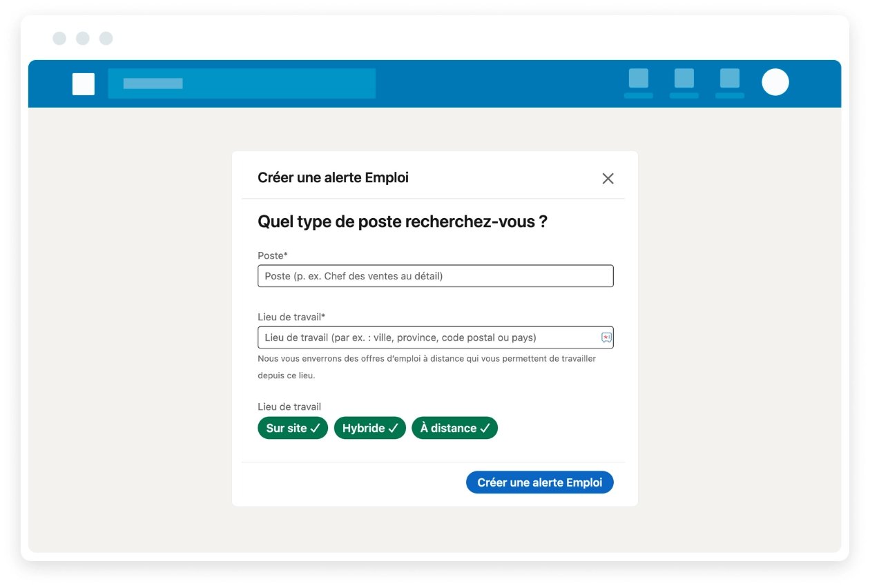Screen dimensions: 870x588
Task: Close the Créer une alerte Emploi dialog
Action: tap(608, 179)
